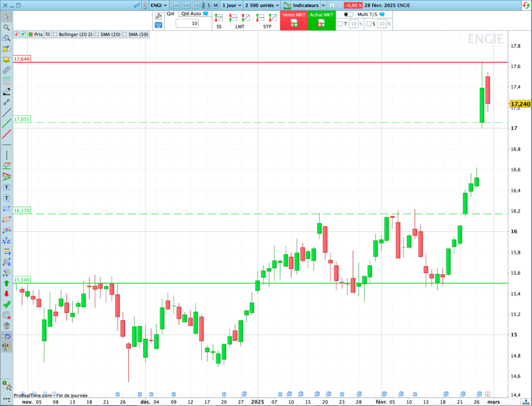Select the zoom-area rectangle tool
This screenshot has height=406, width=532.
[6, 38]
